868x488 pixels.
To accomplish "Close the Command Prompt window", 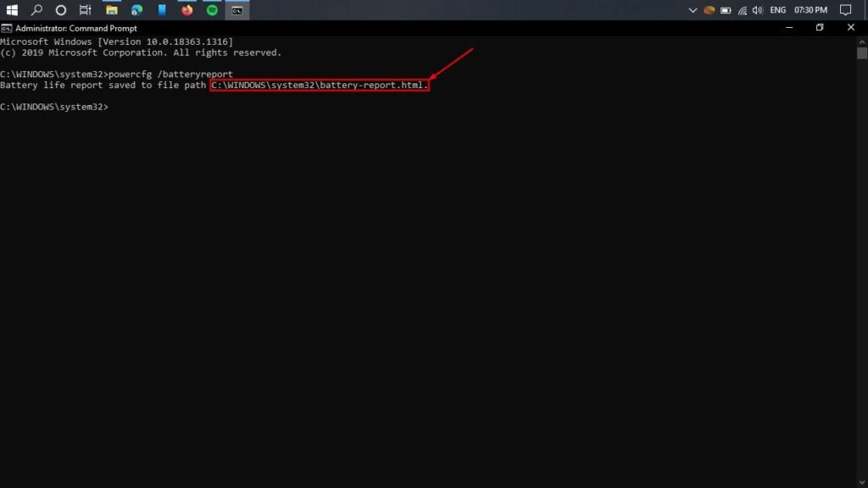I will tap(851, 28).
